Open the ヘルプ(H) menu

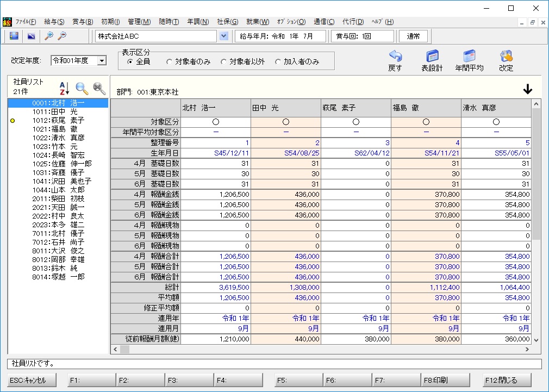tap(383, 22)
